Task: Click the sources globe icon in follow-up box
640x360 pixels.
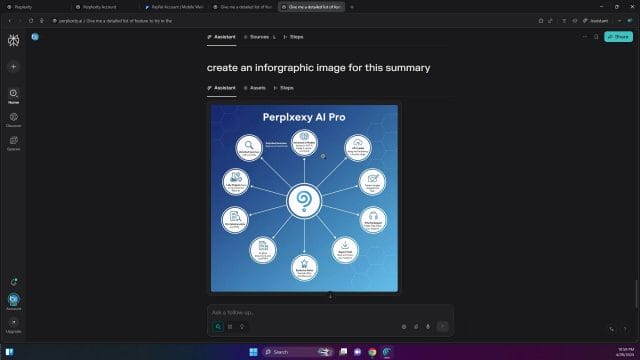Action: tap(404, 327)
